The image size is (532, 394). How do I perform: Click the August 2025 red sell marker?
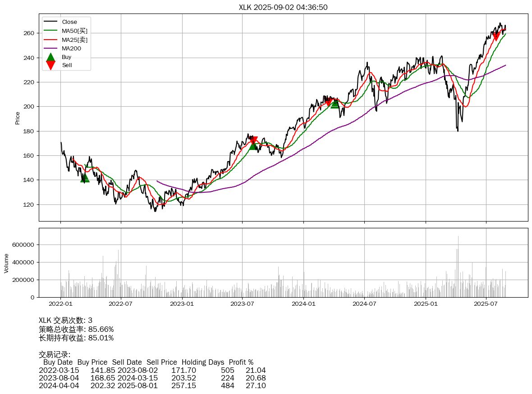tap(496, 36)
